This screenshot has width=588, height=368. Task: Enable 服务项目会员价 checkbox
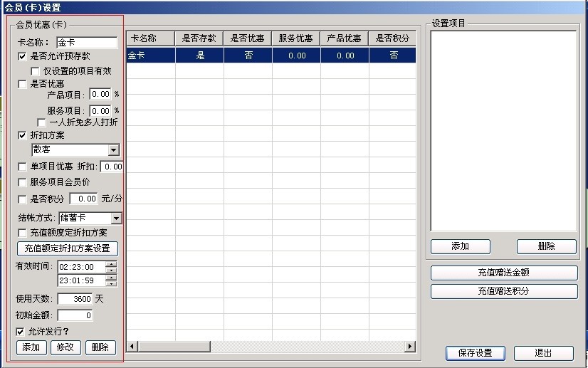[22, 182]
